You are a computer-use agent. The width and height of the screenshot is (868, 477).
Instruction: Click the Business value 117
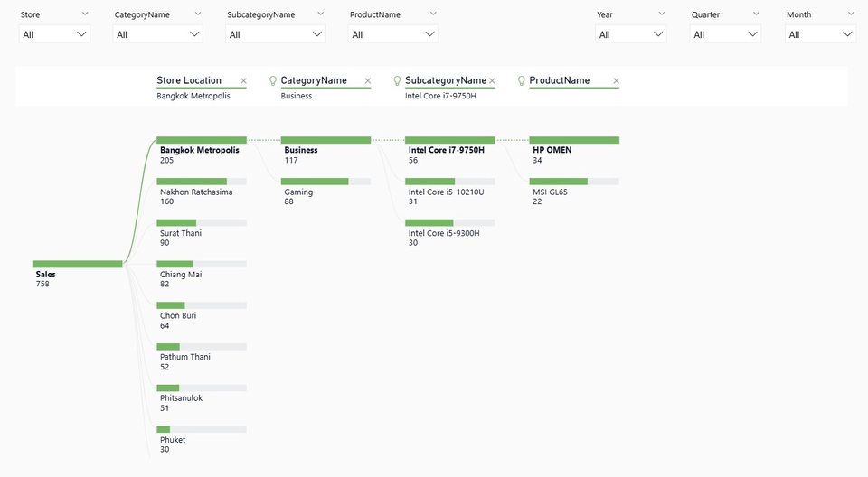point(291,161)
